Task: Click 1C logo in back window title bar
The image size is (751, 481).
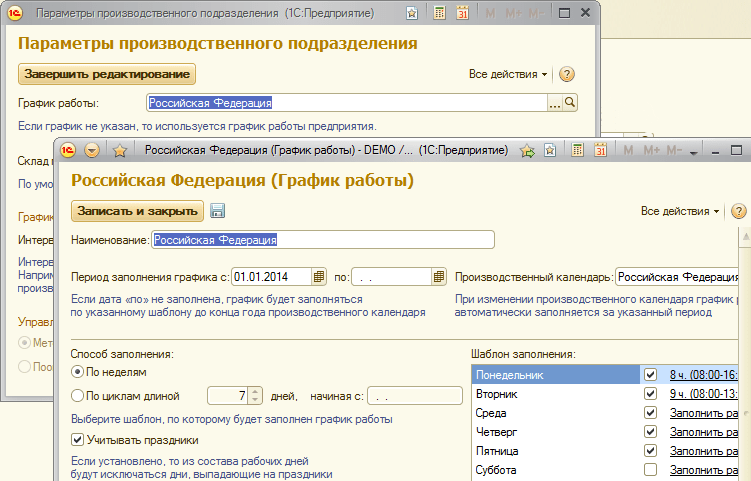Action: (15, 13)
